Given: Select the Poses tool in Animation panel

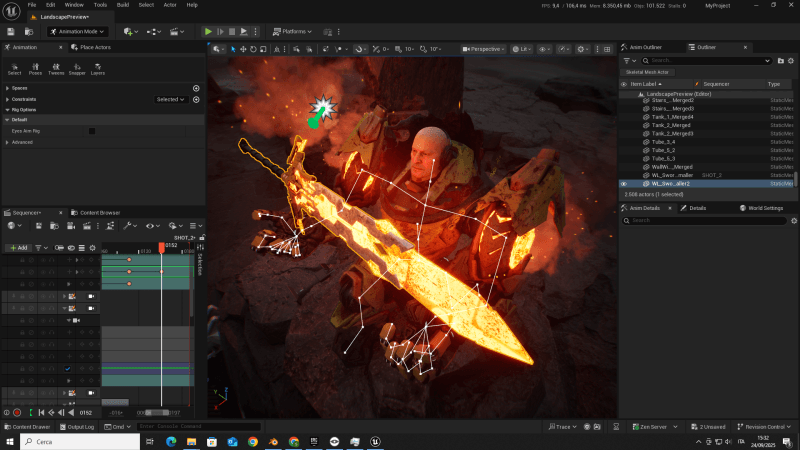Looking at the screenshot, I should [36, 69].
